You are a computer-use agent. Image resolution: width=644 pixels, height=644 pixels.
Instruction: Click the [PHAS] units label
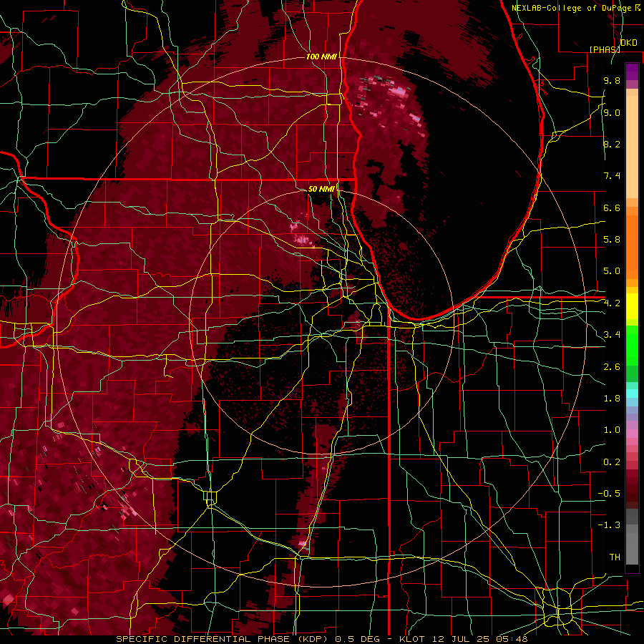point(605,49)
